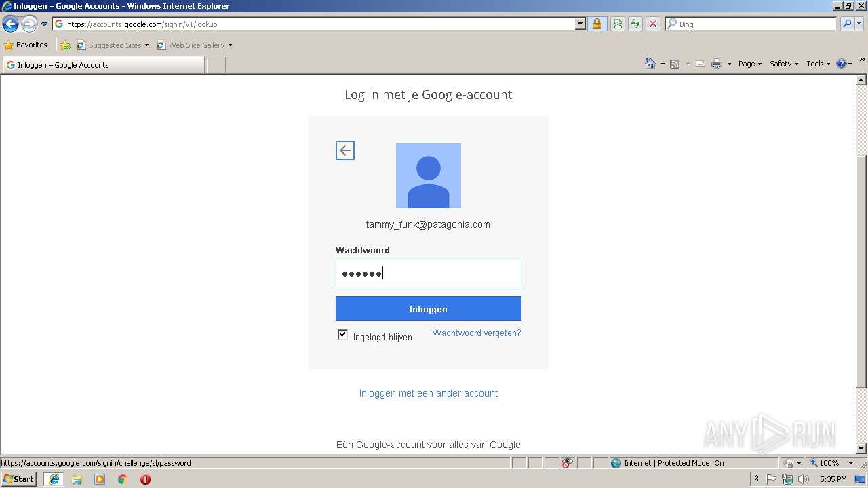Click the back arrow on the login card

345,150
